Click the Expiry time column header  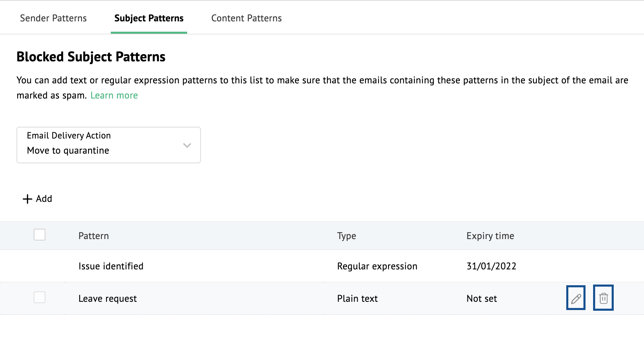[490, 236]
